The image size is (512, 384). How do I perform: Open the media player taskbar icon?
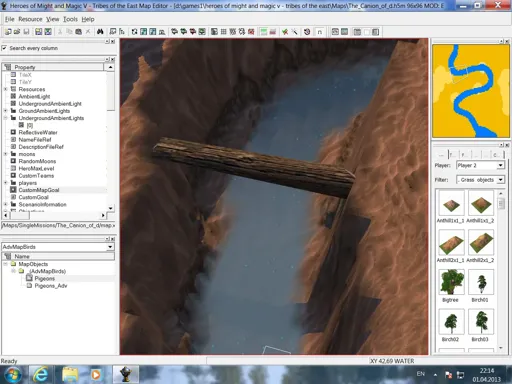pos(96,375)
